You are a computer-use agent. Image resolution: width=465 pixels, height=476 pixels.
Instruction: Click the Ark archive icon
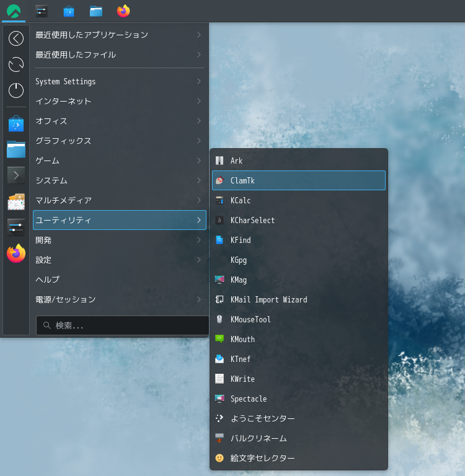219,161
